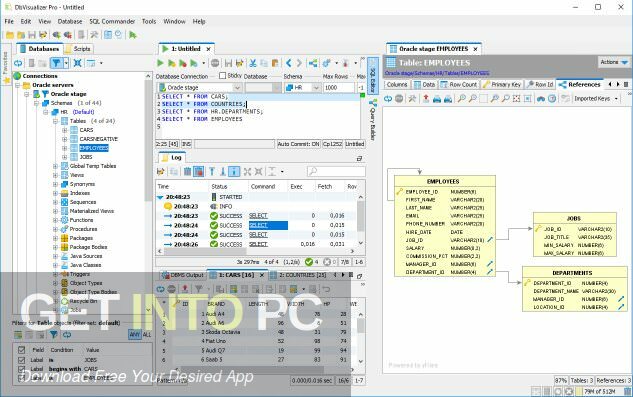The width and height of the screenshot is (633, 397).
Task: Select the EMPLOYEES table in the tree
Action: coord(94,148)
